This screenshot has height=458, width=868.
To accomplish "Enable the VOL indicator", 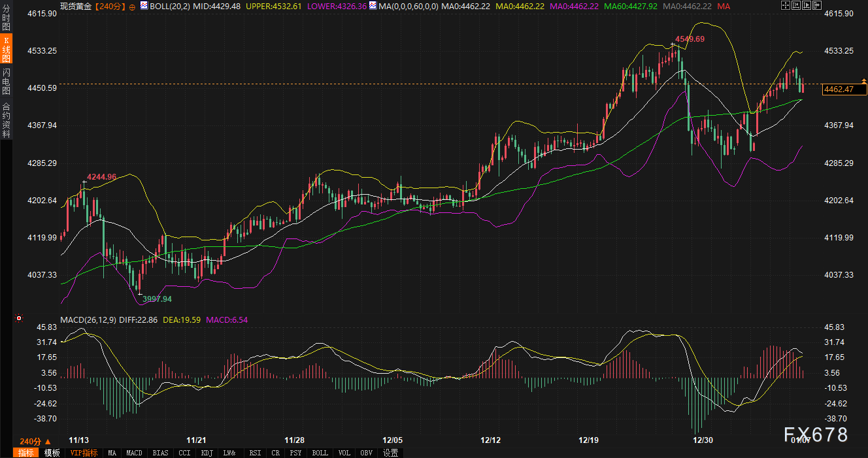I will pos(344,453).
